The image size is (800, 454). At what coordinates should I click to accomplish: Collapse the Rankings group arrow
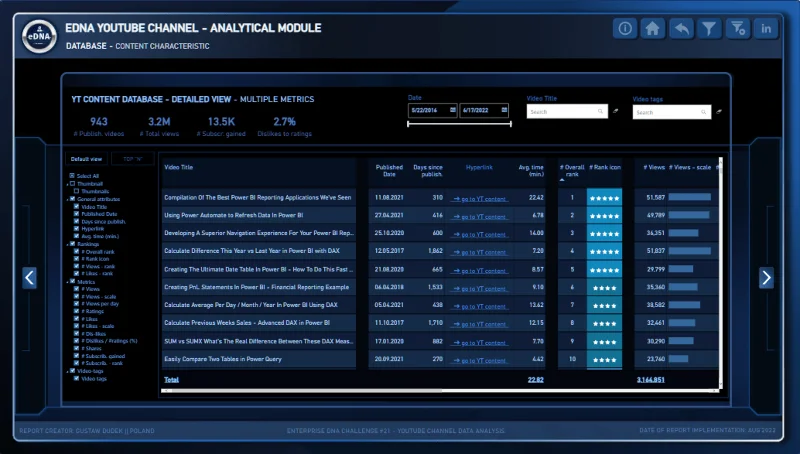click(x=67, y=244)
